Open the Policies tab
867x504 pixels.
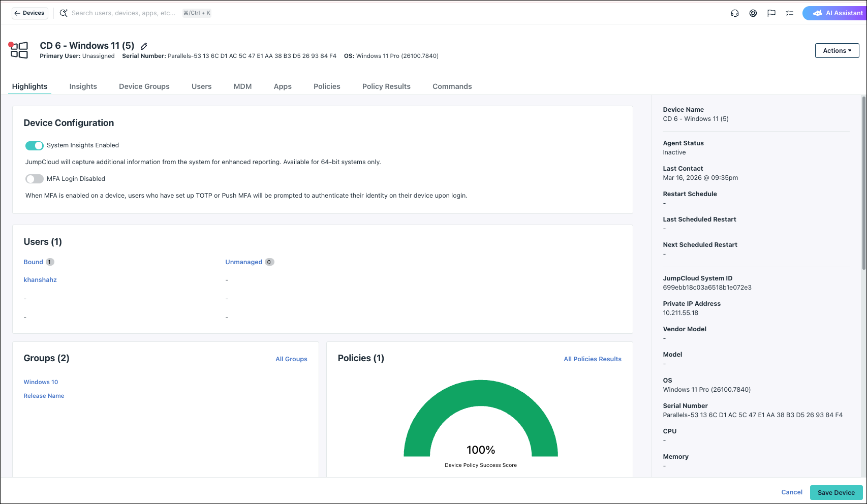click(x=327, y=86)
